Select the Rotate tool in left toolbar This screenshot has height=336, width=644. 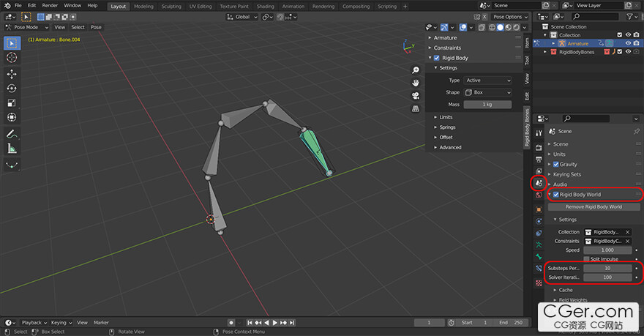[12, 89]
